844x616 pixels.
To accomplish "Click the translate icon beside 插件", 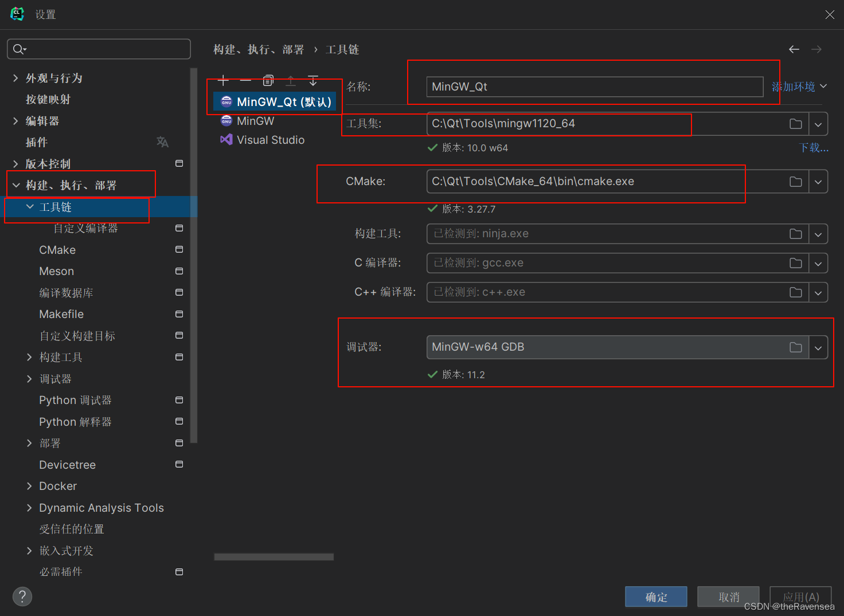I will 162,142.
